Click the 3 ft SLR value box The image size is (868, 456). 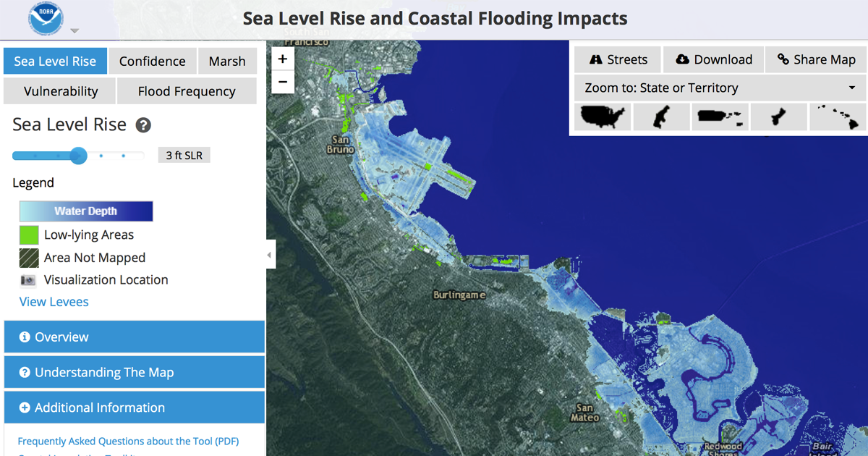click(x=184, y=155)
